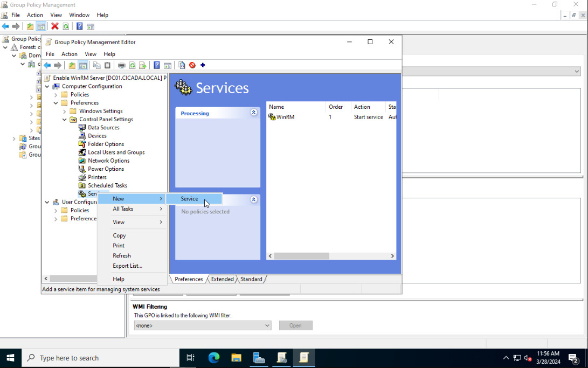588x368 pixels.
Task: Click Back arrow in Group Policy Management toolbar
Action: point(5,26)
